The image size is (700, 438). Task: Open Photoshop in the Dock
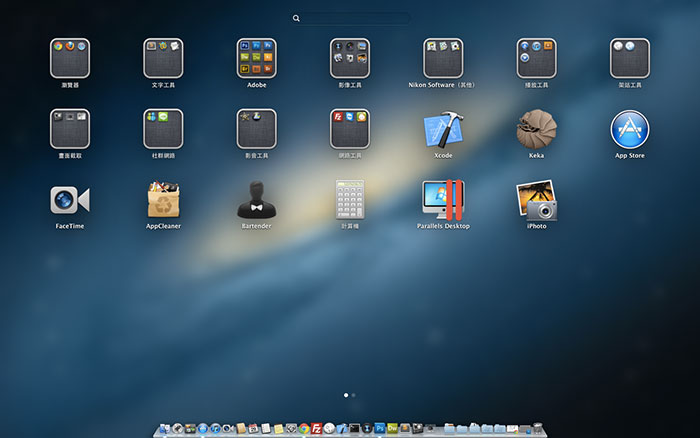[380, 429]
